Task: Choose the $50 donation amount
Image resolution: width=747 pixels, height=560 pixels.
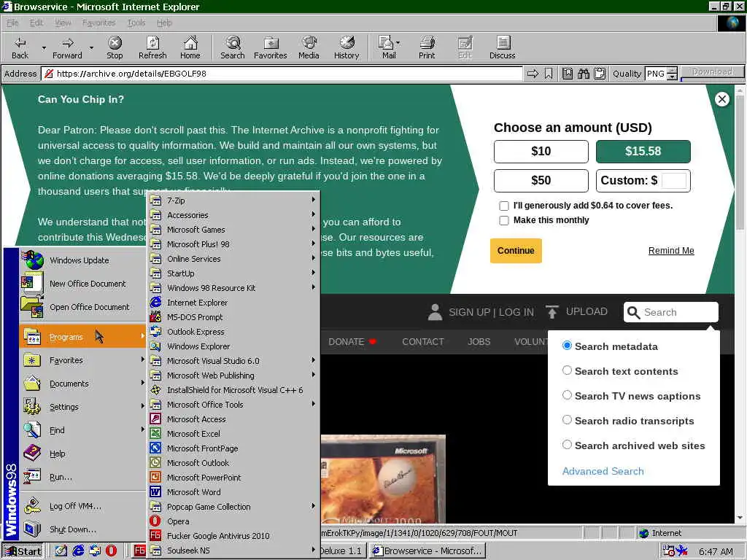Action: coord(541,181)
